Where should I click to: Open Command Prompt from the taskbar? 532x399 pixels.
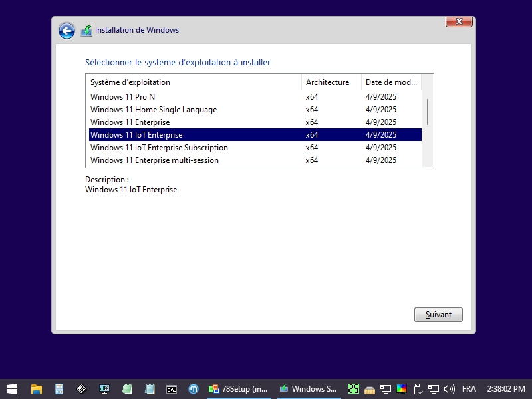pos(172,389)
